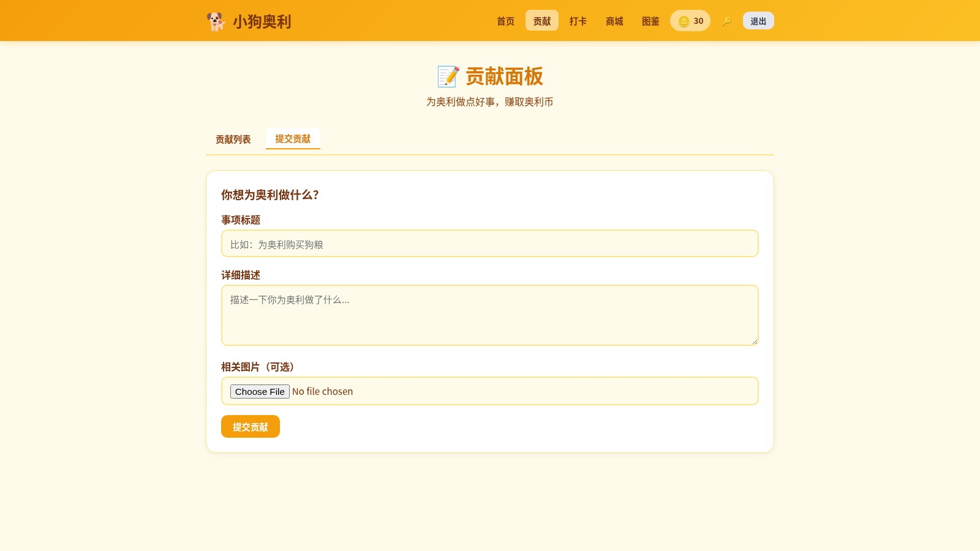Click the notepad emoji beside 贡献面板

tap(448, 77)
